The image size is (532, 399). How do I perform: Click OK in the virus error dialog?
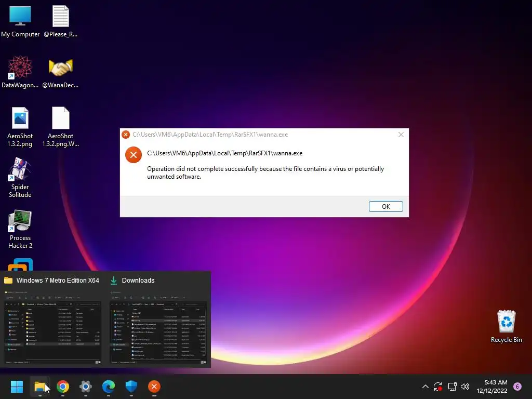386,206
